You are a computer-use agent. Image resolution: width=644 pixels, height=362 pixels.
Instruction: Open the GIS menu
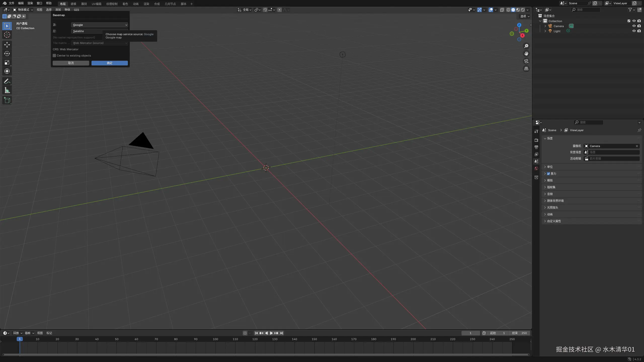point(76,10)
